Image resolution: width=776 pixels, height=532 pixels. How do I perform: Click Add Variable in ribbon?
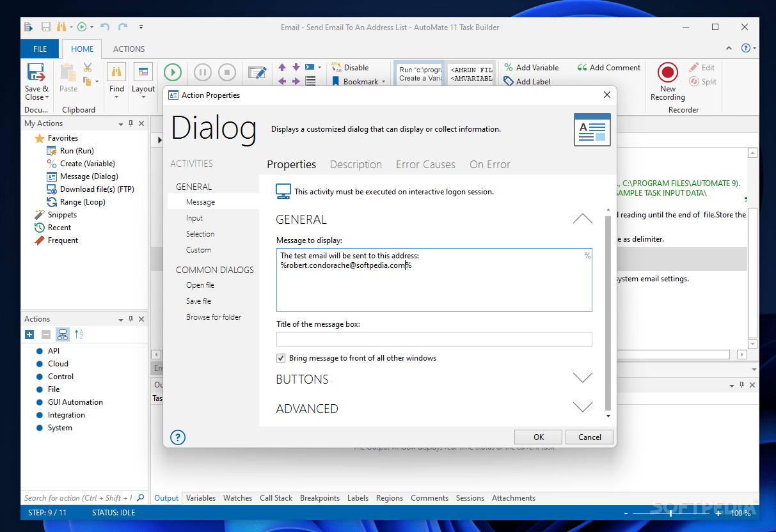click(x=531, y=67)
